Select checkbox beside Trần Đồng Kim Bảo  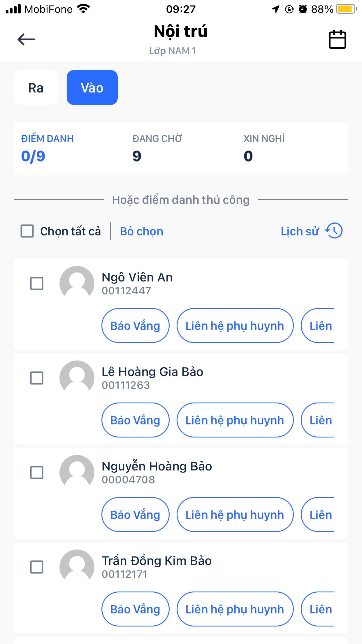[x=37, y=567]
